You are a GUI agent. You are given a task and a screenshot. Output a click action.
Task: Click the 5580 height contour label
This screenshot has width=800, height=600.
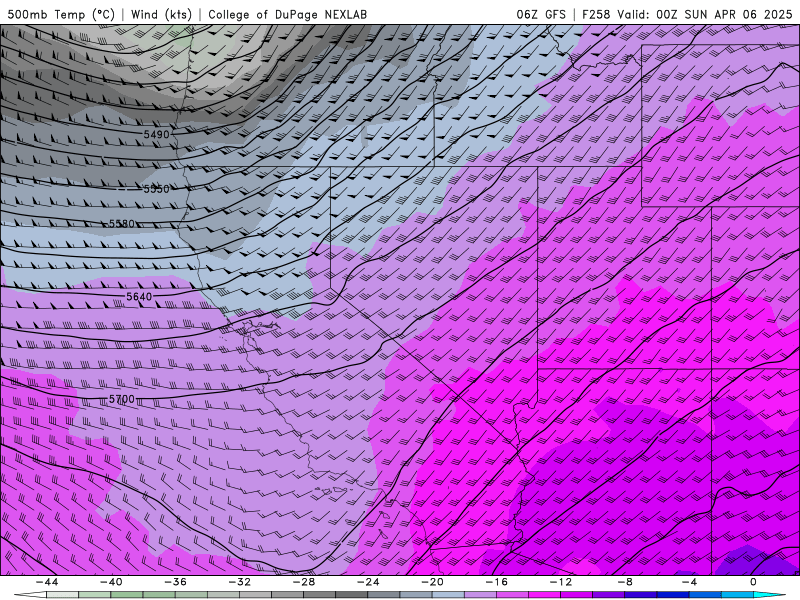pyautogui.click(x=122, y=224)
